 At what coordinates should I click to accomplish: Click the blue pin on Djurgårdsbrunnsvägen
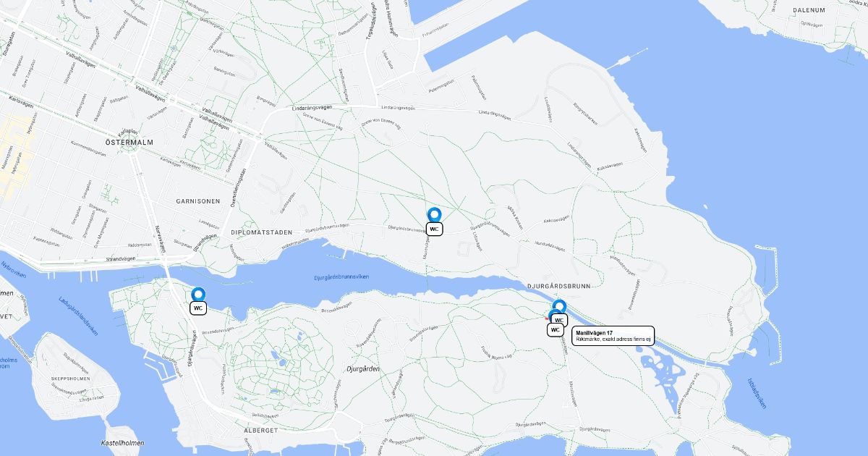tap(434, 215)
